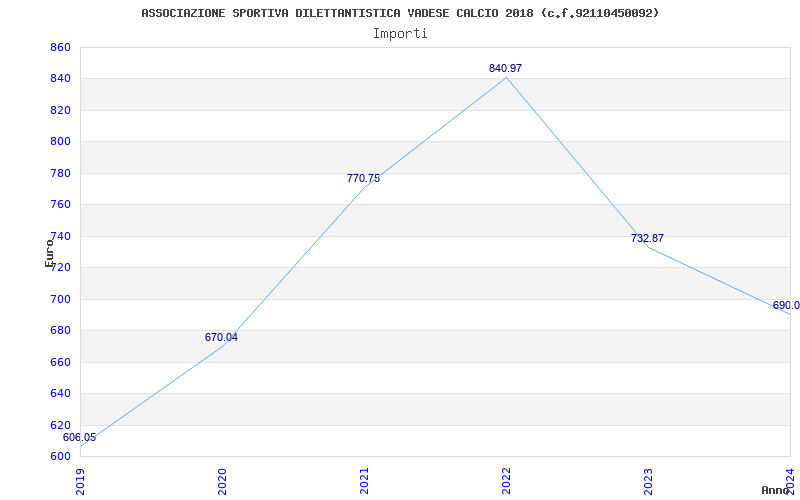The height and width of the screenshot is (500, 800).
Task: Select the 770.75 data label
Action: coord(363,179)
